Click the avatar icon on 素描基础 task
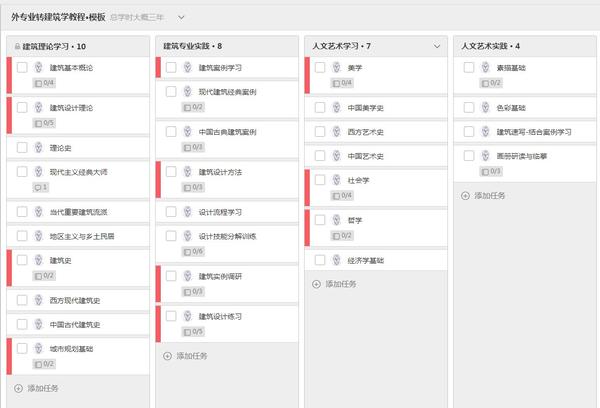The width and height of the screenshot is (600, 408). (x=485, y=67)
